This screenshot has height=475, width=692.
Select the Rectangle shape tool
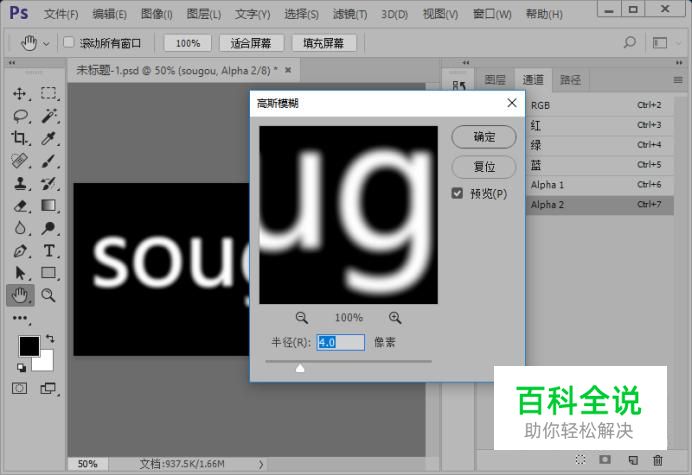(x=49, y=273)
